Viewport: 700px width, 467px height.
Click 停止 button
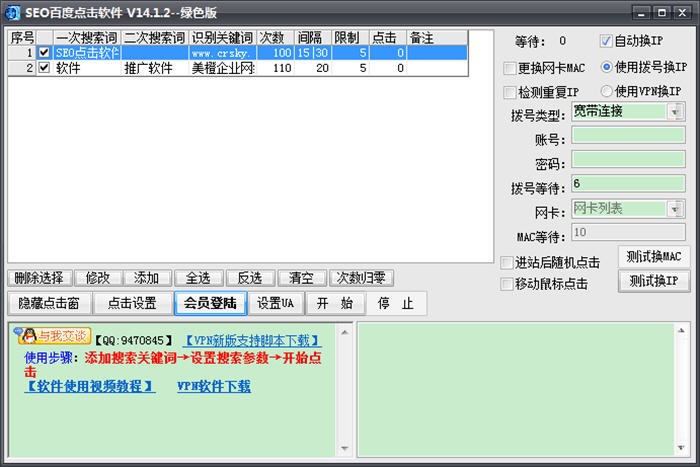(x=396, y=304)
